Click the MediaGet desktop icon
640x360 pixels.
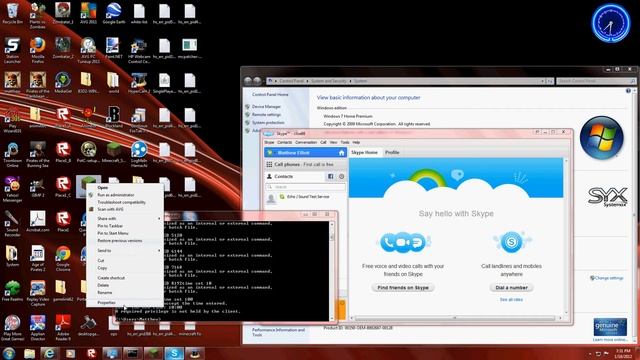[63, 83]
